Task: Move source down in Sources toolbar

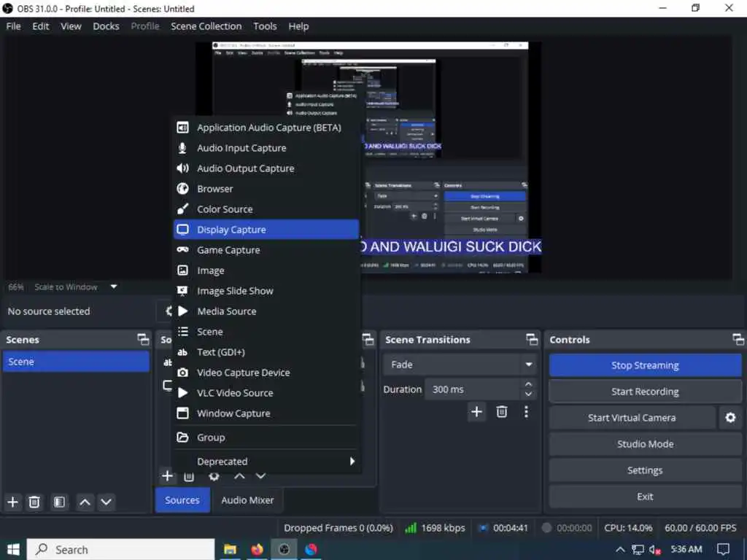Action: (x=260, y=475)
